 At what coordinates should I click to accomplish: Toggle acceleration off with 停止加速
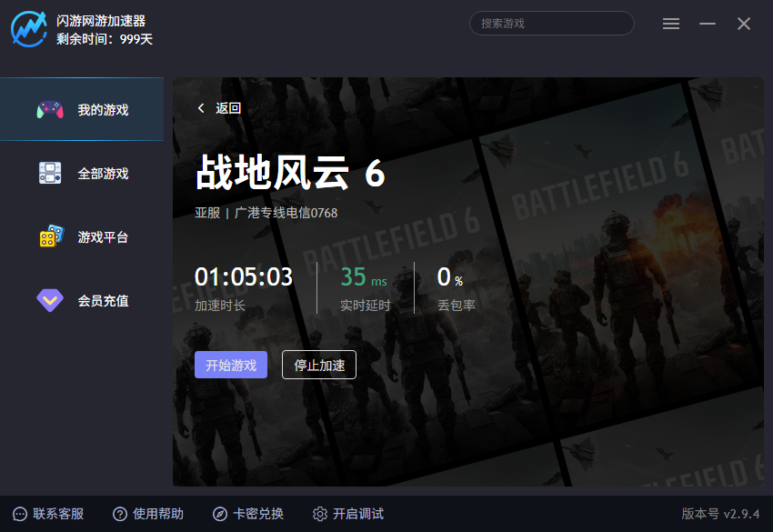pos(318,365)
